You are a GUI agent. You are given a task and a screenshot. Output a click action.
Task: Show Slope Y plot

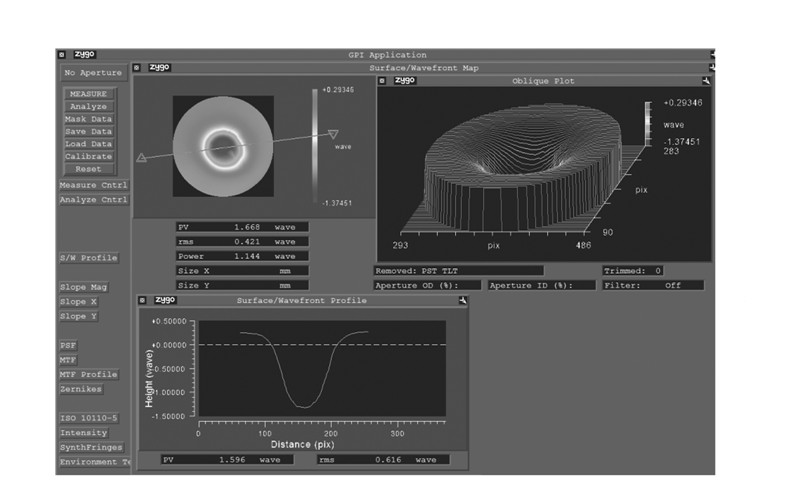[79, 316]
